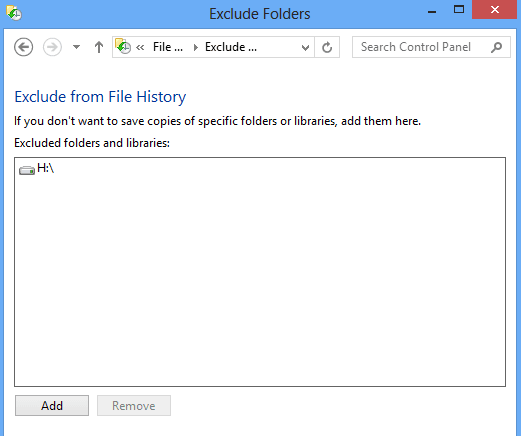Open the recent locations dropdown arrow
The image size is (521, 436).
[x=76, y=47]
